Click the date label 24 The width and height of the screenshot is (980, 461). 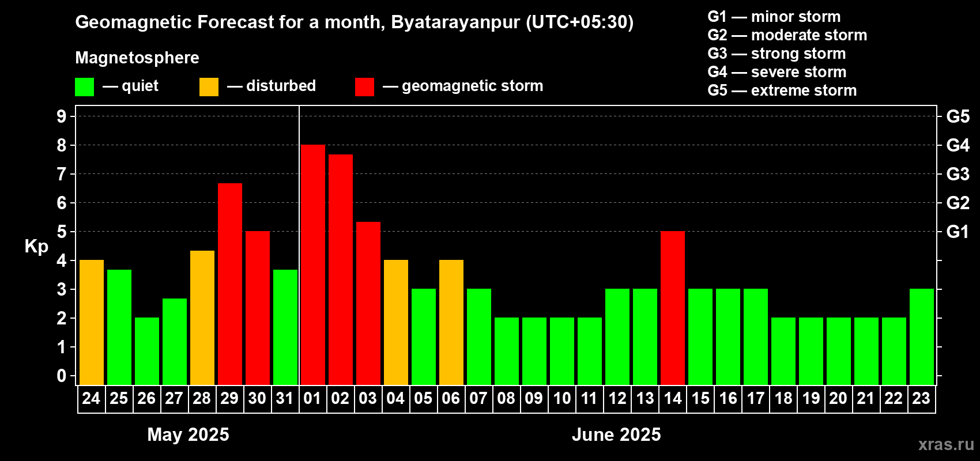coord(91,398)
